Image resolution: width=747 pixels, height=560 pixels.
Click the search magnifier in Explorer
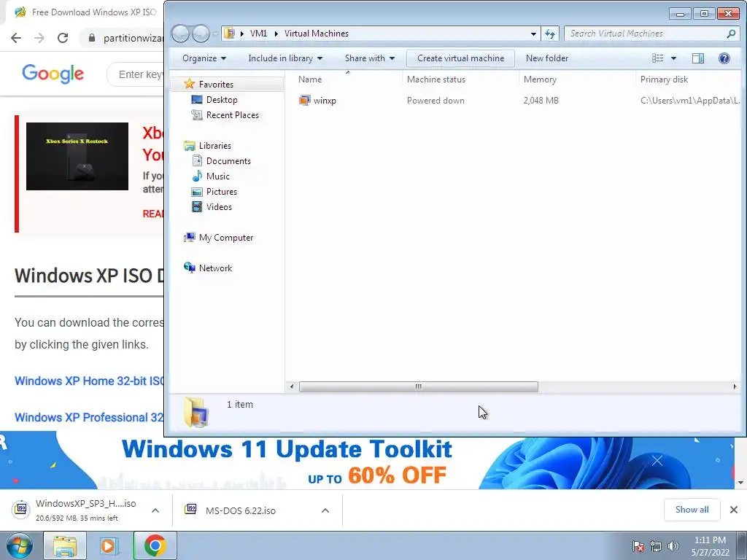[731, 34]
